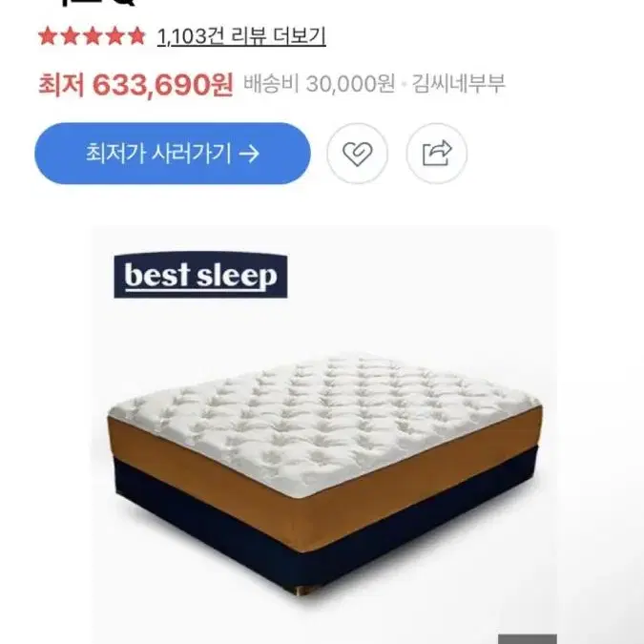This screenshot has width=644, height=644.
Task: Click the gray box at image bottom corner
Action: click(x=528, y=639)
